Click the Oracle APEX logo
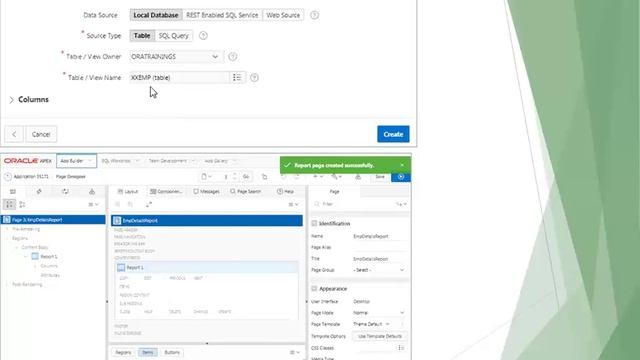Screen dimensions: 640x360 (28, 161)
